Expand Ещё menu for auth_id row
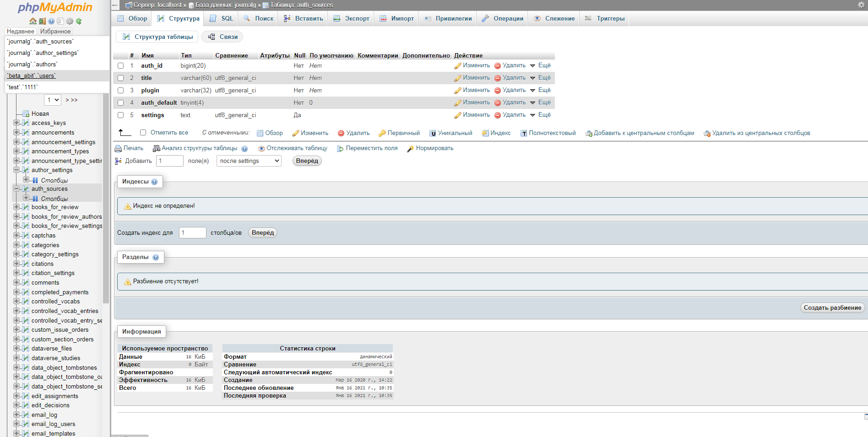Viewport: 868px width, 437px height. pyautogui.click(x=541, y=65)
